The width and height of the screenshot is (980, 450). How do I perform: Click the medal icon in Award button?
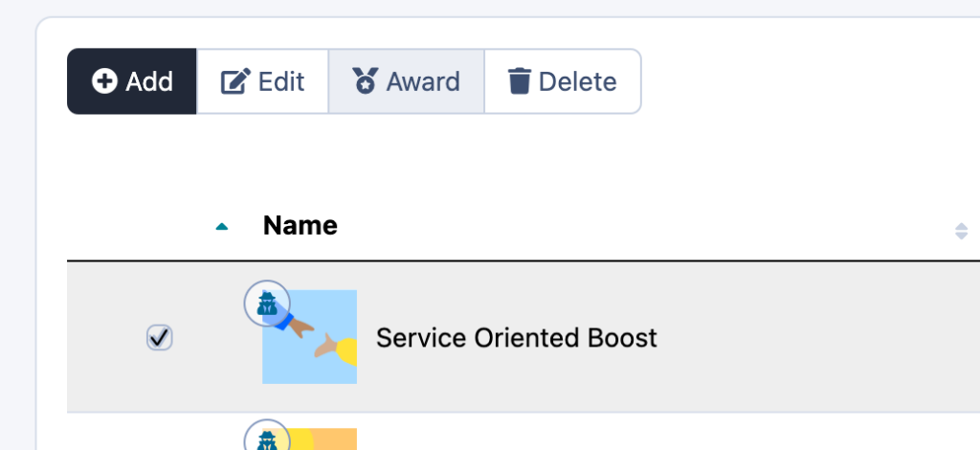(x=365, y=81)
